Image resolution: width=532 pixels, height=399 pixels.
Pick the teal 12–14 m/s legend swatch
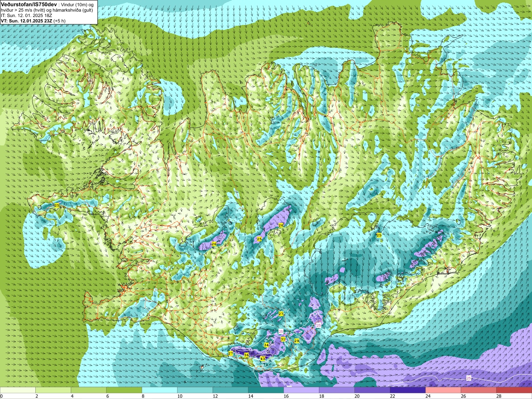(231, 390)
